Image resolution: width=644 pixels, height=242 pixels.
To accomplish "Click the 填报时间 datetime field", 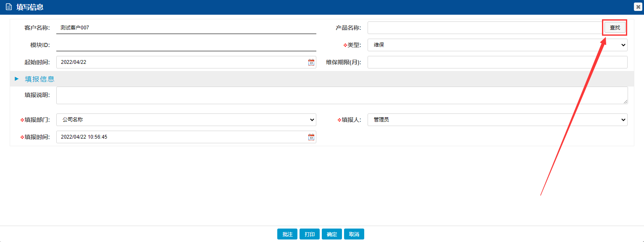I will click(181, 137).
